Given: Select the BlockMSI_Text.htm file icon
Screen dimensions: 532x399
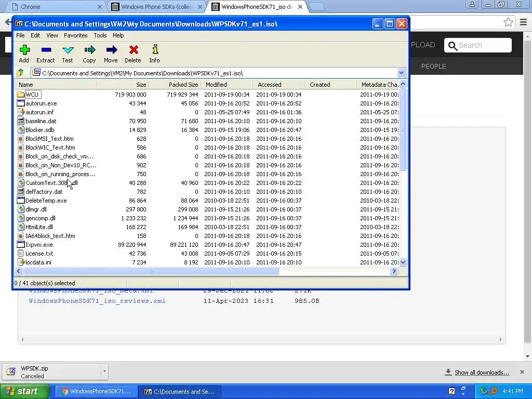Looking at the screenshot, I should 21,138.
